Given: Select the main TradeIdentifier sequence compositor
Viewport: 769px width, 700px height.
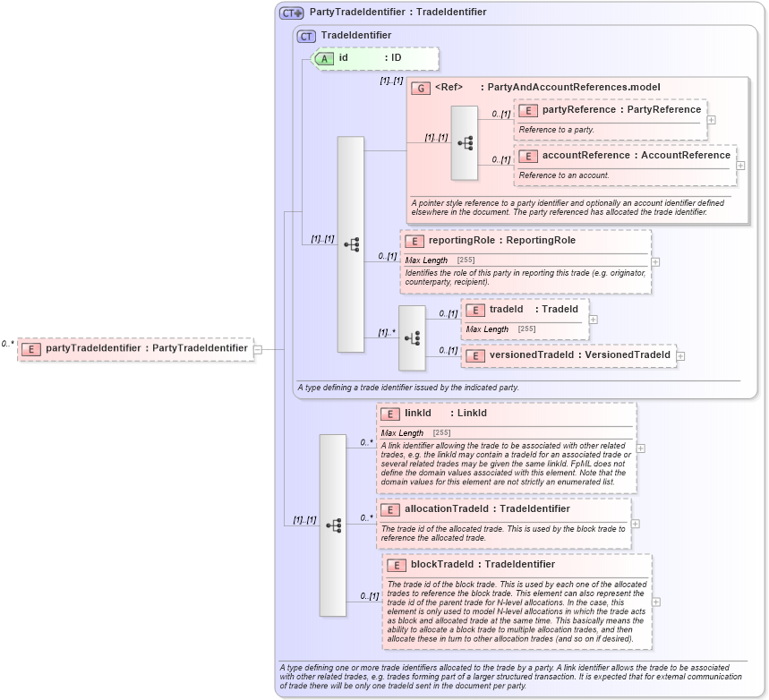Looking at the screenshot, I should (351, 244).
